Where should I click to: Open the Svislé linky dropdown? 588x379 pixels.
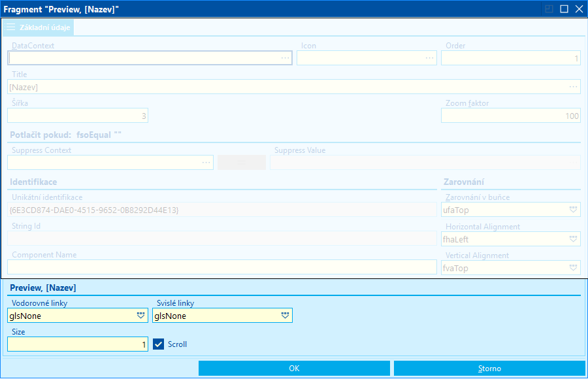286,316
